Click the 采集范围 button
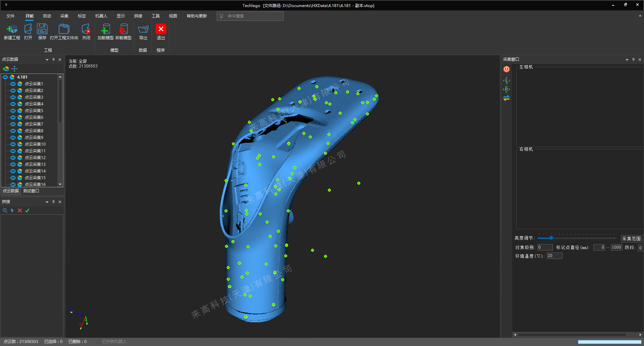This screenshot has width=644, height=346. tap(631, 239)
